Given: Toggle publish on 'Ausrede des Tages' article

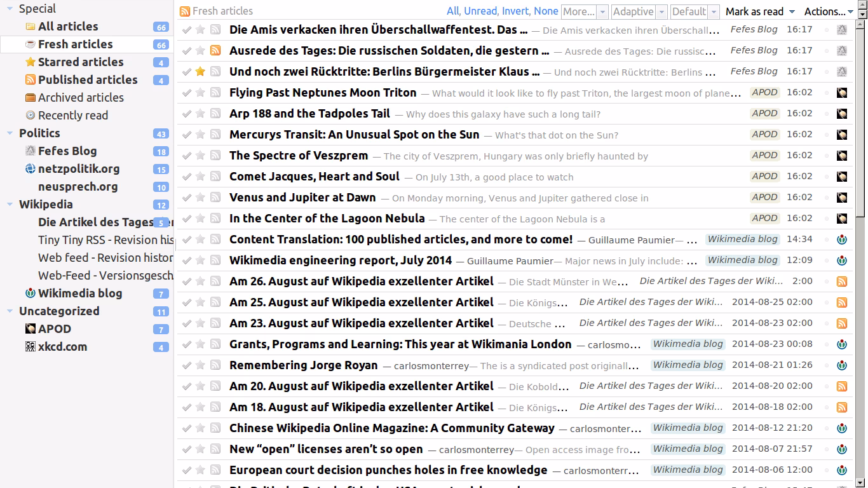Looking at the screenshot, I should pyautogui.click(x=215, y=51).
